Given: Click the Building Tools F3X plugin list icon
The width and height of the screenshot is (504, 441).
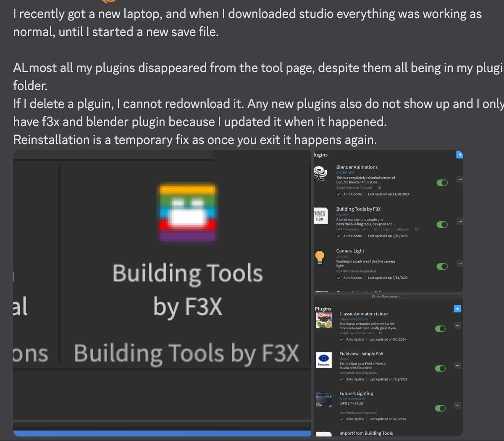Looking at the screenshot, I should pos(321,215).
